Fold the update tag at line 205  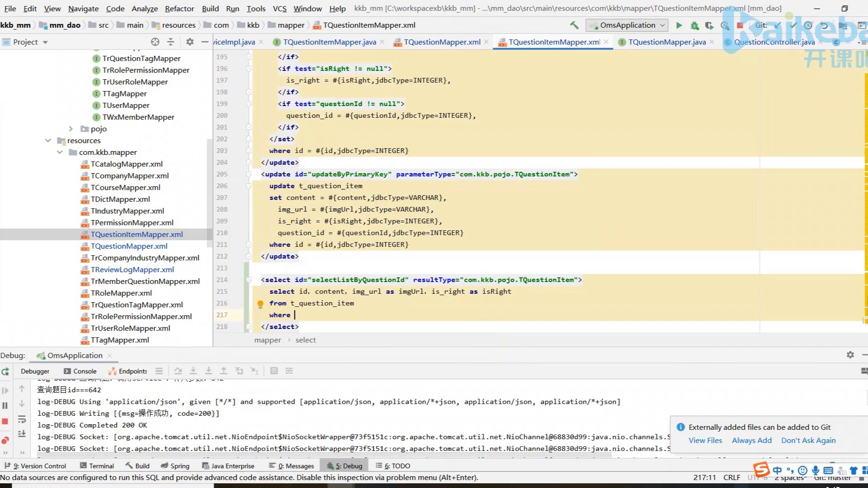click(x=249, y=174)
